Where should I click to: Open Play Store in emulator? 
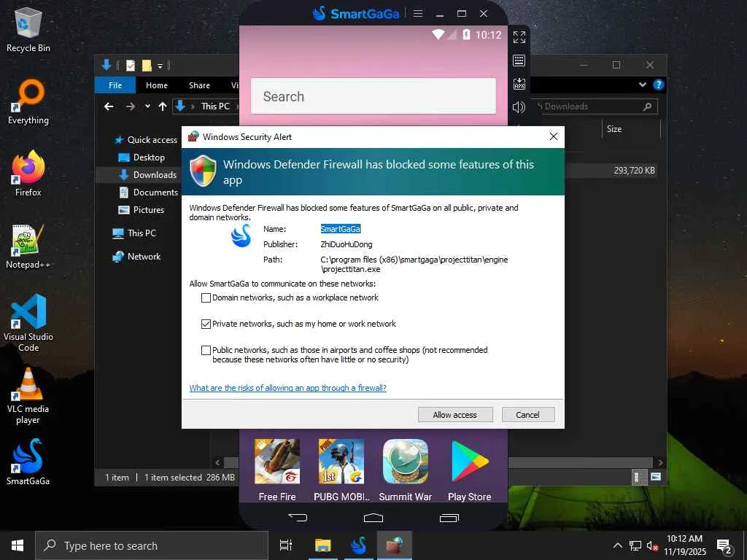[470, 470]
